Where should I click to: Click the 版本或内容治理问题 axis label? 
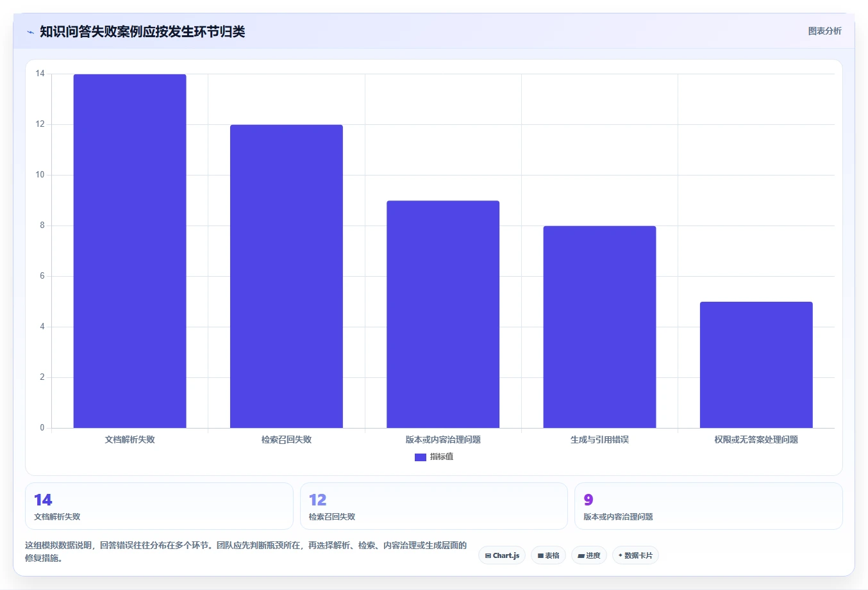(443, 439)
